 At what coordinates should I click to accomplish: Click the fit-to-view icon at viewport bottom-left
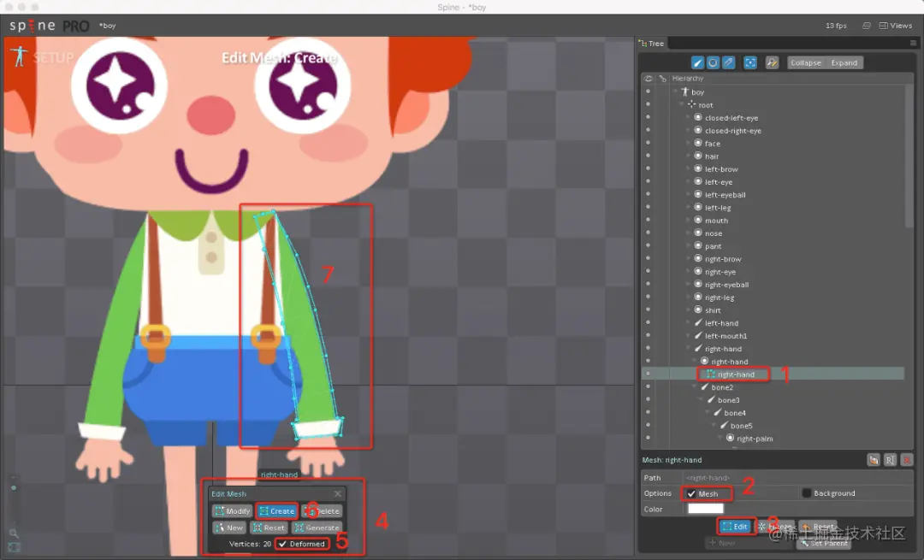[14, 547]
